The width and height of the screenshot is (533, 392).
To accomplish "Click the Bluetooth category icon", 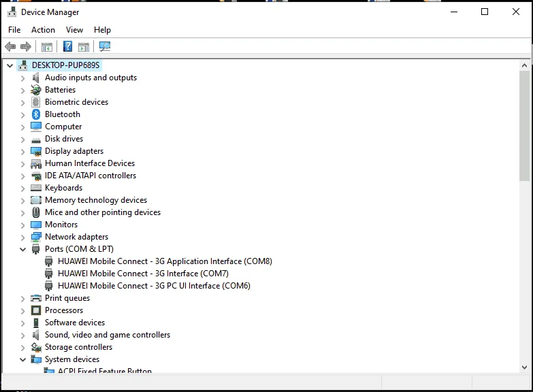I will click(35, 114).
